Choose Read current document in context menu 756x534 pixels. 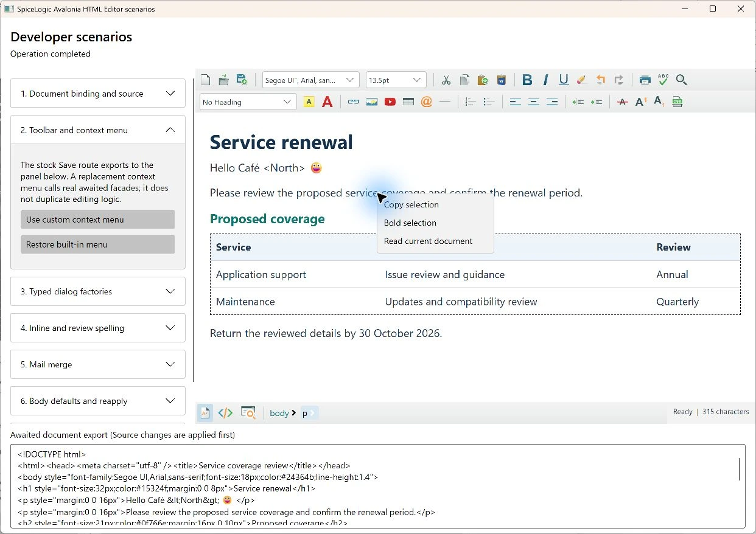435,241
